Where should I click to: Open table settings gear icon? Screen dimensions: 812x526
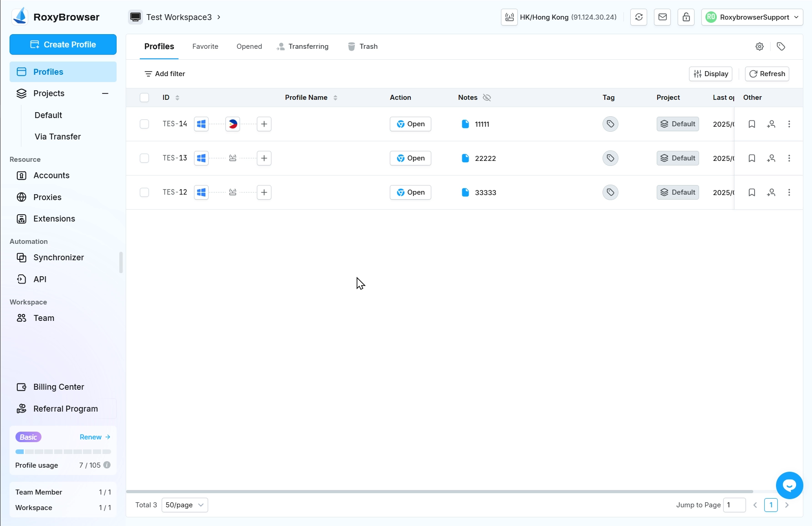(760, 46)
